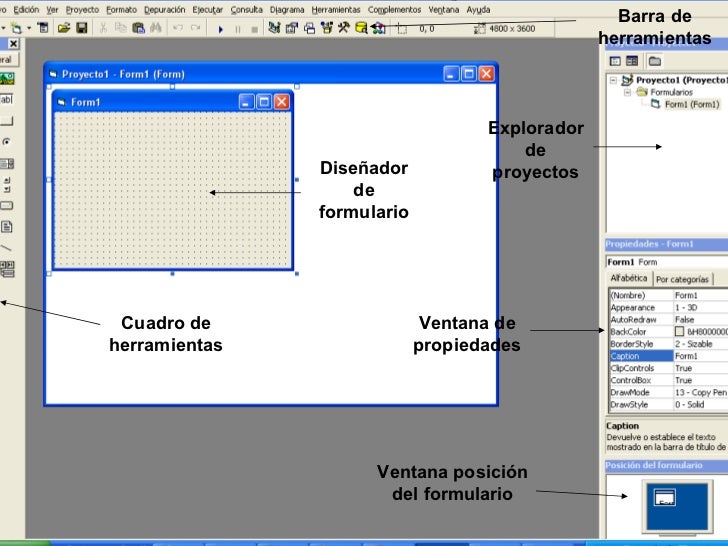Open the Form1 Form object combo box
This screenshot has height=546, width=728.
pos(667,262)
